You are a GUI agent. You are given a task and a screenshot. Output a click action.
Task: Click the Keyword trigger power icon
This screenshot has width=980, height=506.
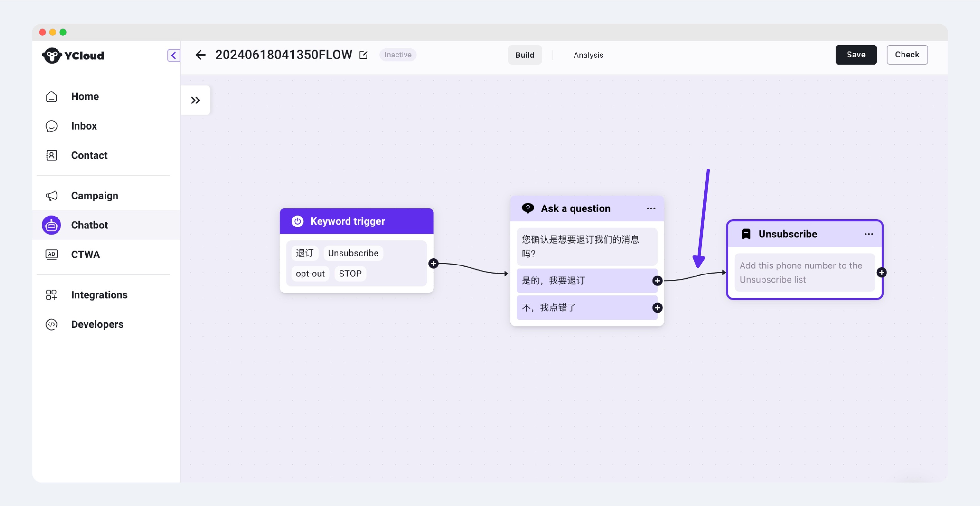pyautogui.click(x=297, y=221)
